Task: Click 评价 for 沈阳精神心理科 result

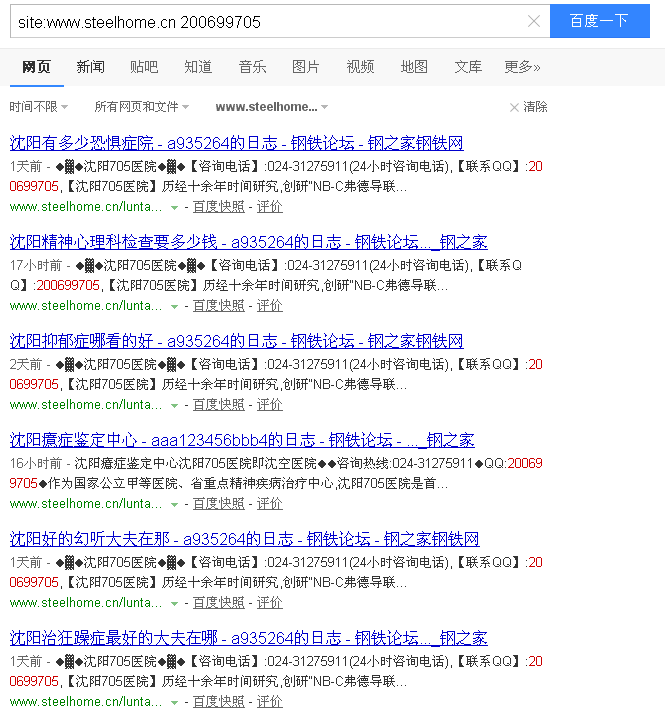Action: 269,306
